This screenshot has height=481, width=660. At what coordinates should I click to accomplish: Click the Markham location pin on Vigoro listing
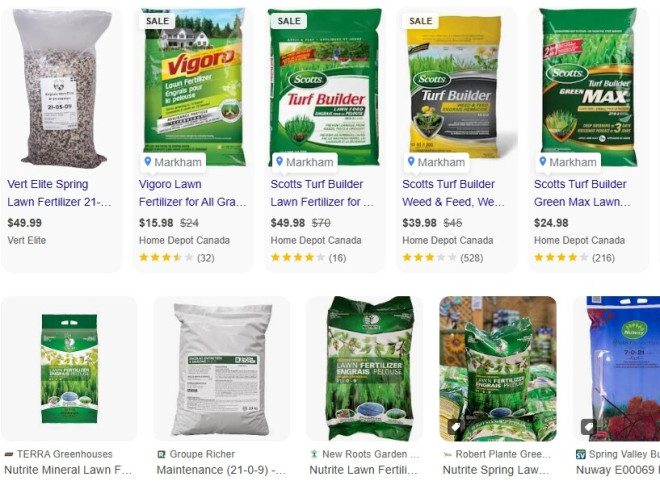coord(148,162)
